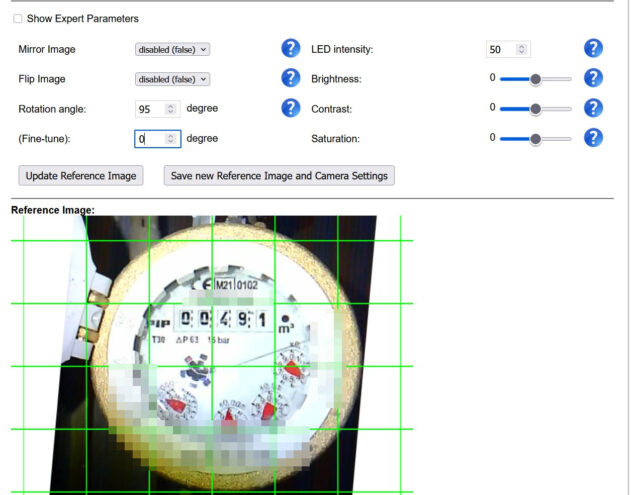
Task: Click the Contrast slider handle
Action: pyautogui.click(x=536, y=108)
